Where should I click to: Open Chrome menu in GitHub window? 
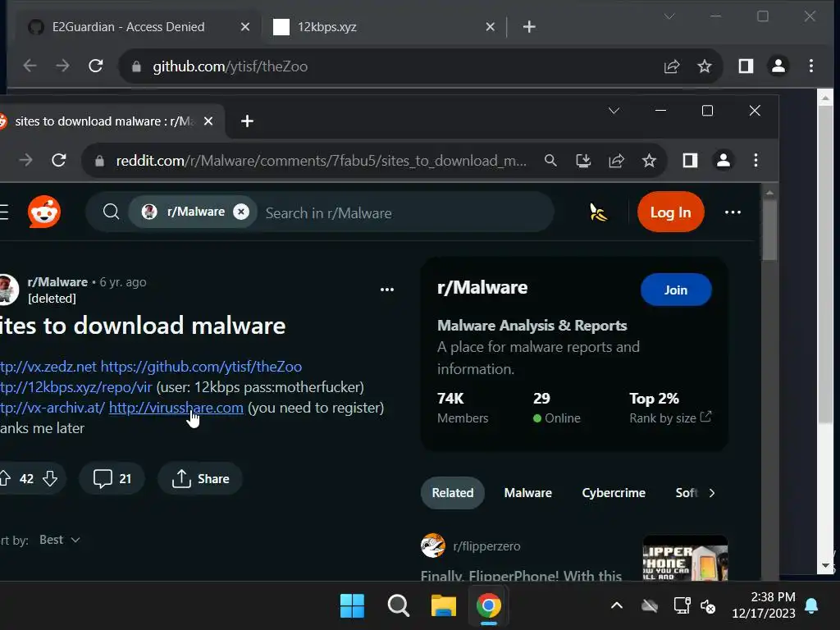tap(811, 66)
